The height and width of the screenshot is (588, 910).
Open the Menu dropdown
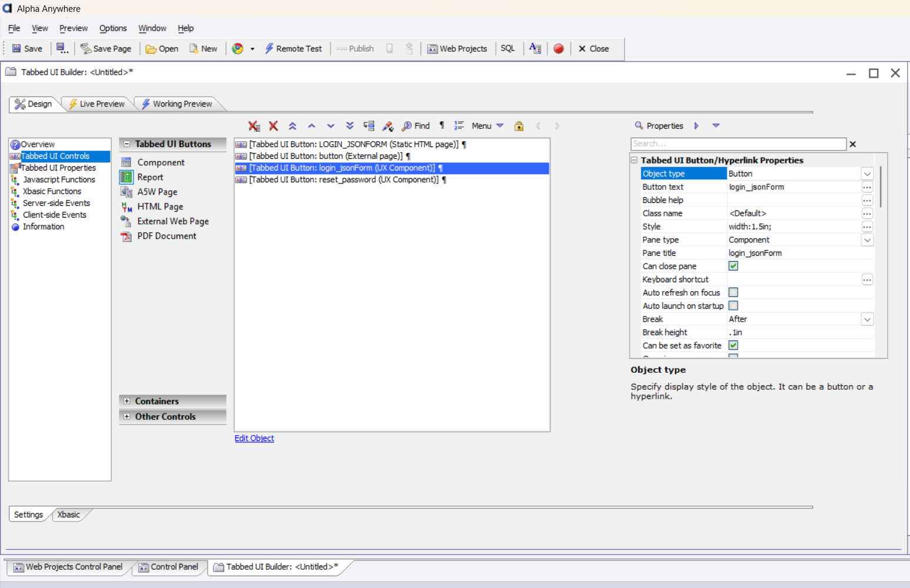488,126
